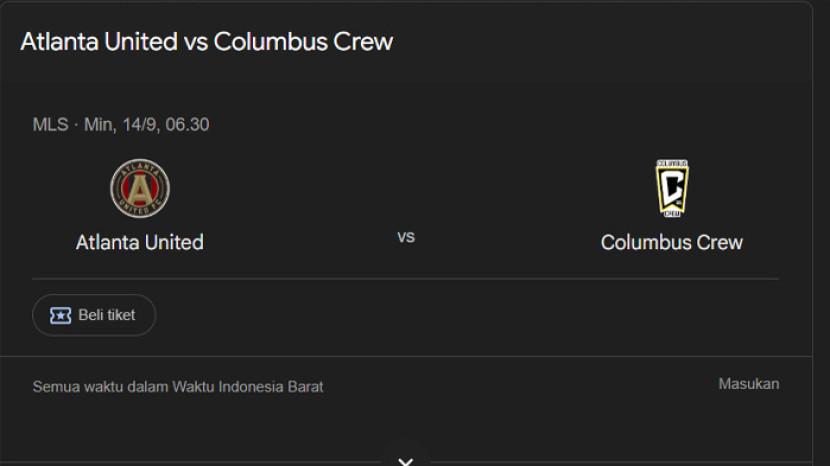Click the Columbus Crew team logo

tap(671, 188)
